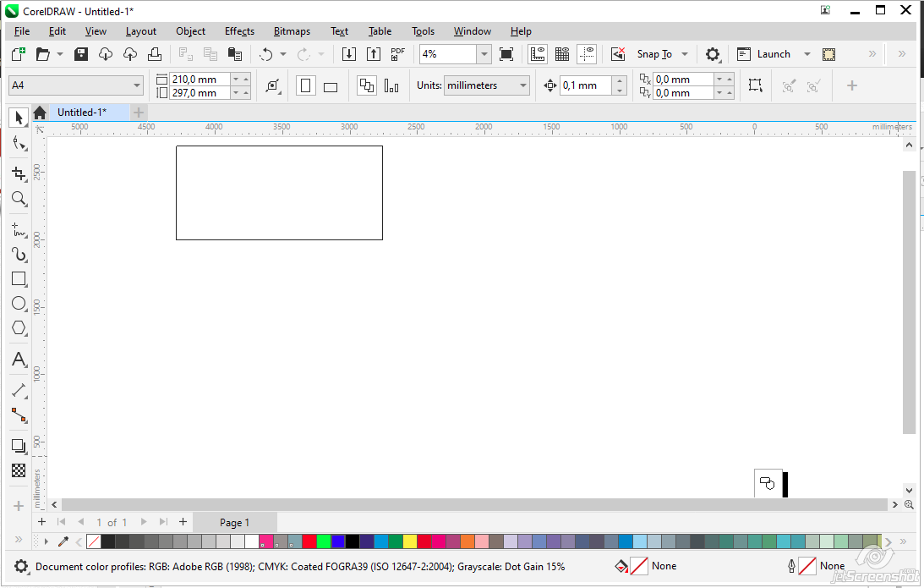Activate the Crop tool

click(x=19, y=174)
